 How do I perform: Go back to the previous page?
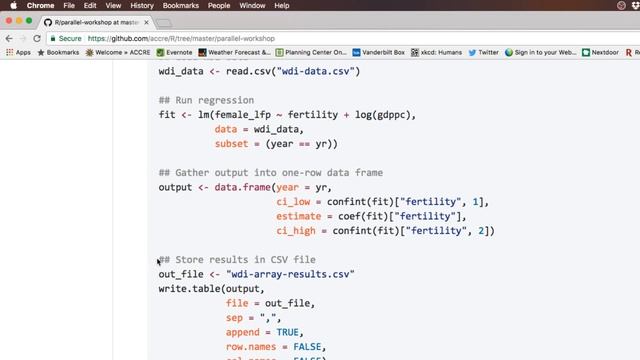point(9,38)
